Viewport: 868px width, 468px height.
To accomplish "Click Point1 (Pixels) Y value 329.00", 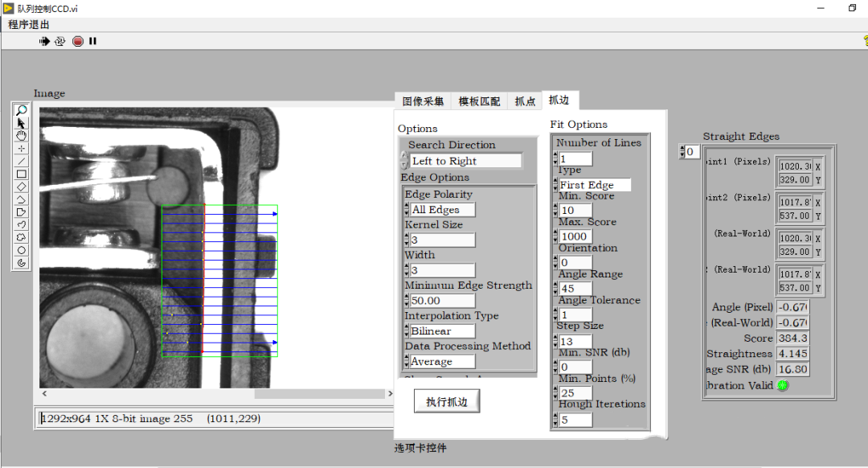I will pyautogui.click(x=796, y=179).
